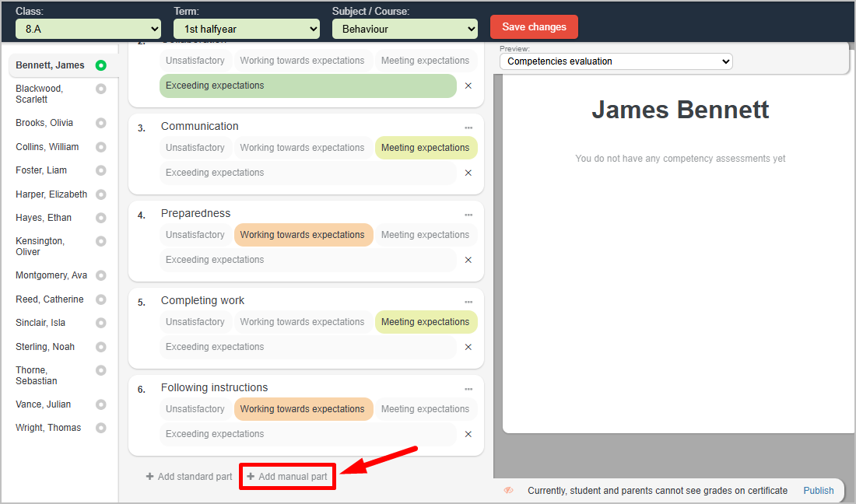Click status circle next to Brooks, Olivia
856x504 pixels.
coord(100,123)
